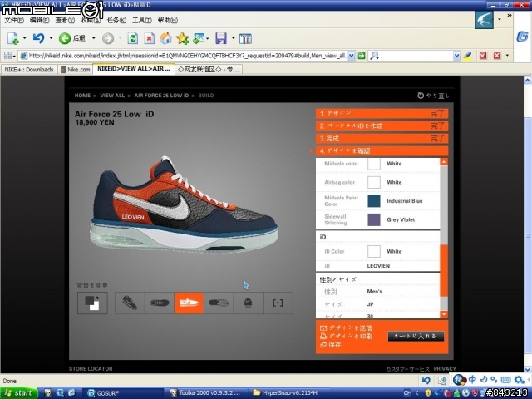Expand step 3 完成 section
532x399 pixels.
point(382,139)
